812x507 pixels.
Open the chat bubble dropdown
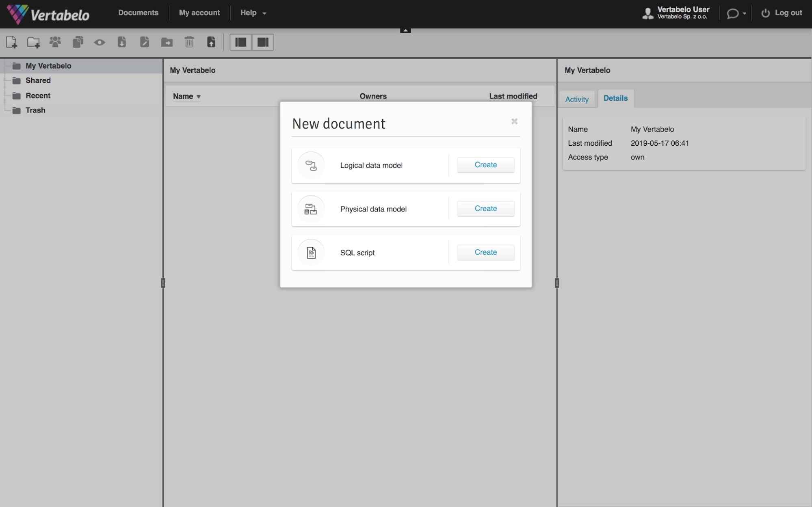(x=736, y=13)
